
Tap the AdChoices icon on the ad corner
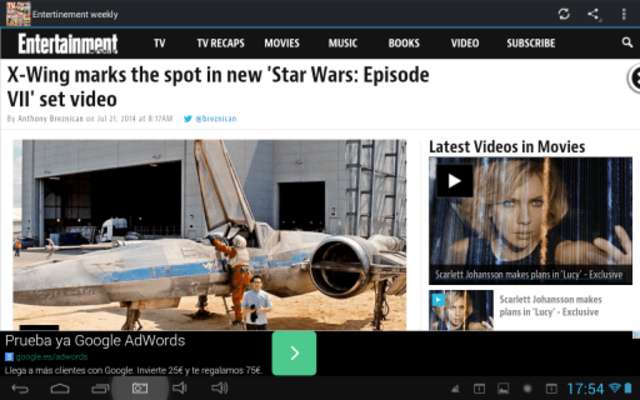(636, 335)
